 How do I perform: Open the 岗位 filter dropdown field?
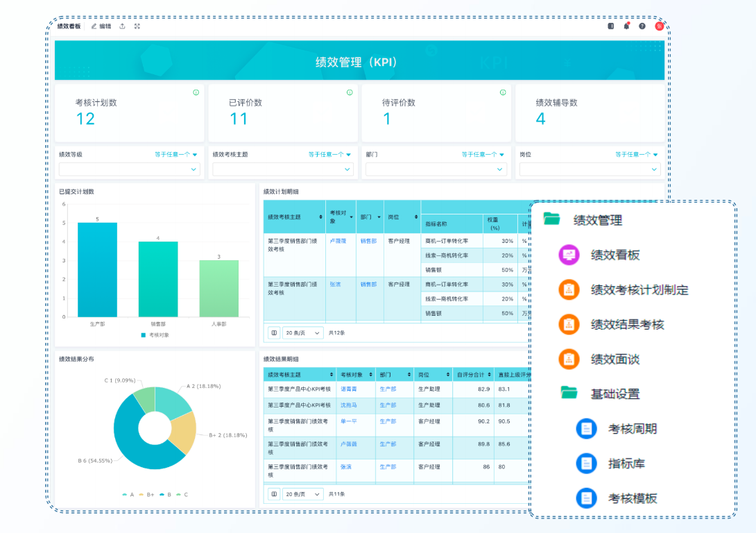click(x=590, y=169)
